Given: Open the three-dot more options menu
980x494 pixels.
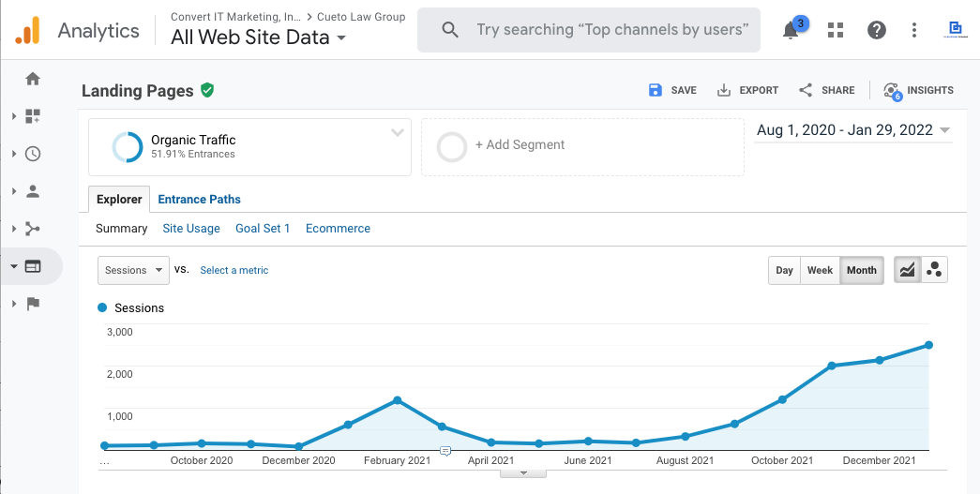Looking at the screenshot, I should [914, 30].
